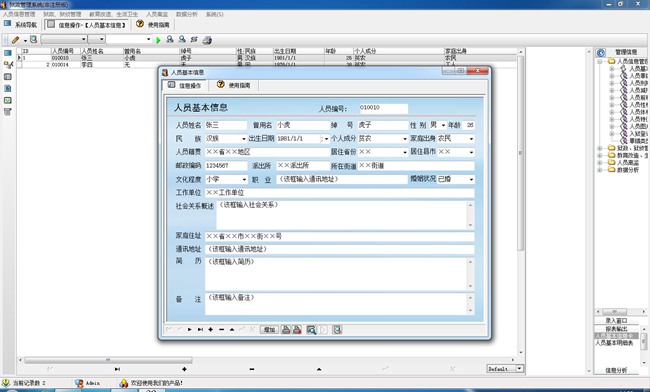650x392 pixels.
Task: Click last-record arrow in main grid navigator
Action: pos(117,369)
